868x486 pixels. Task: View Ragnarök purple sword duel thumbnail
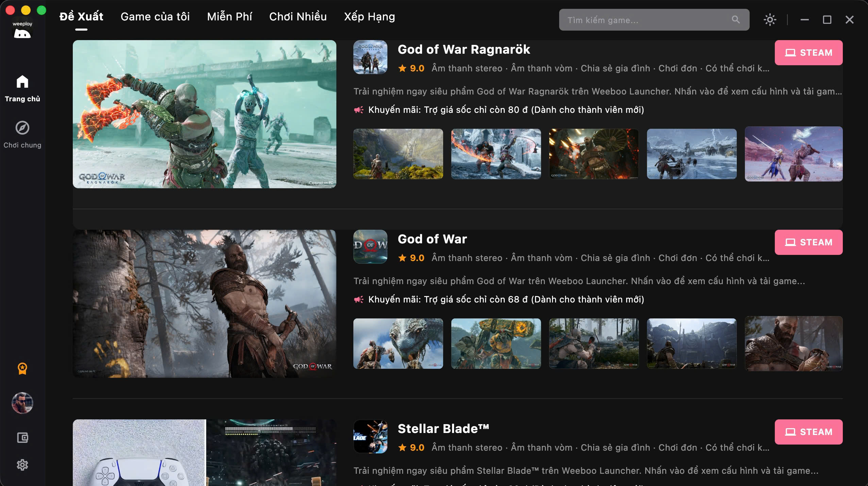point(794,154)
